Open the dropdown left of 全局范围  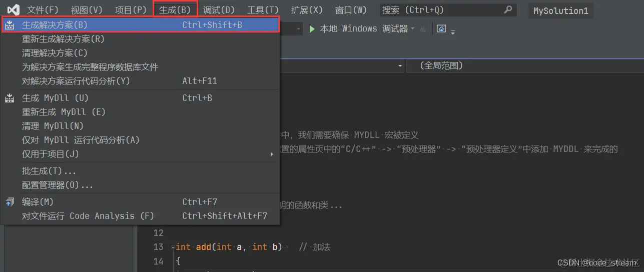click(400, 66)
